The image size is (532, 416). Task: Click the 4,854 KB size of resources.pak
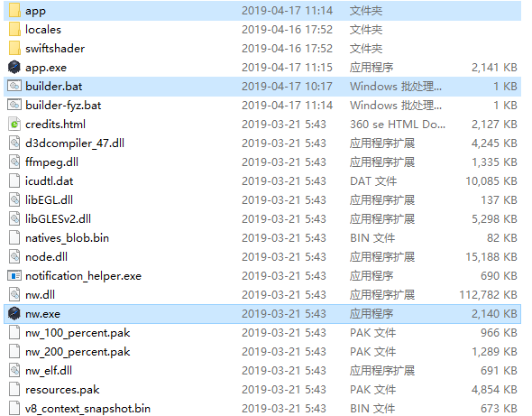[494, 390]
